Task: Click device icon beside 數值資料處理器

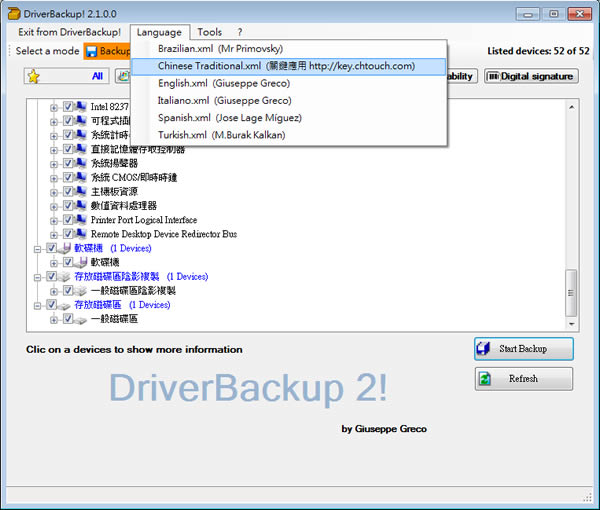Action: [81, 205]
